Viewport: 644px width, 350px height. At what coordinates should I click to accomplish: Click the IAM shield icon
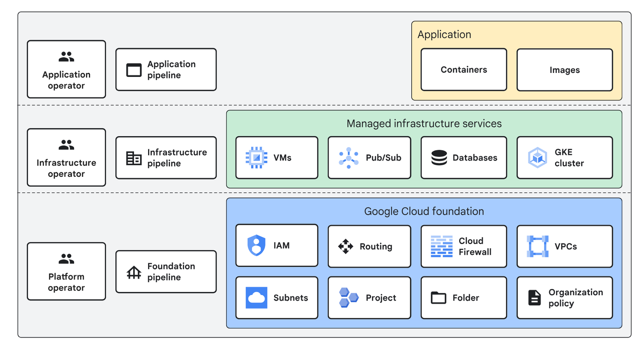256,245
